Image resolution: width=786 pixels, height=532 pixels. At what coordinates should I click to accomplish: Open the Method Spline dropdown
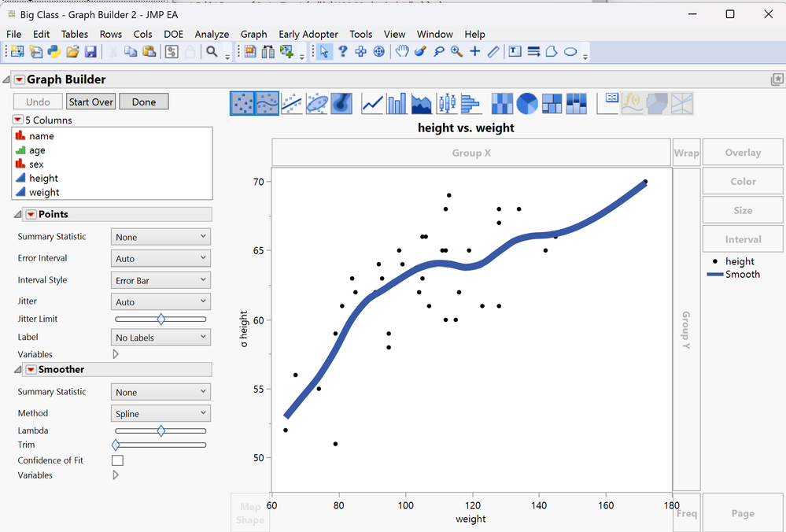click(161, 414)
